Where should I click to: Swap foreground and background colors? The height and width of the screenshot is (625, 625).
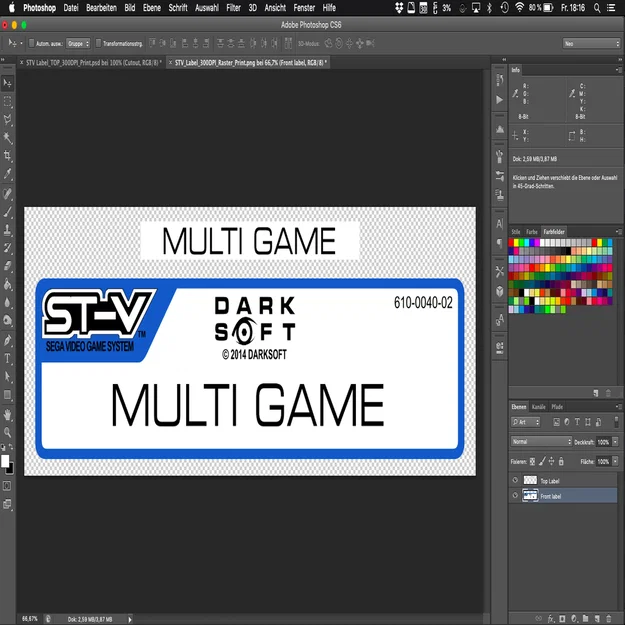(11, 447)
